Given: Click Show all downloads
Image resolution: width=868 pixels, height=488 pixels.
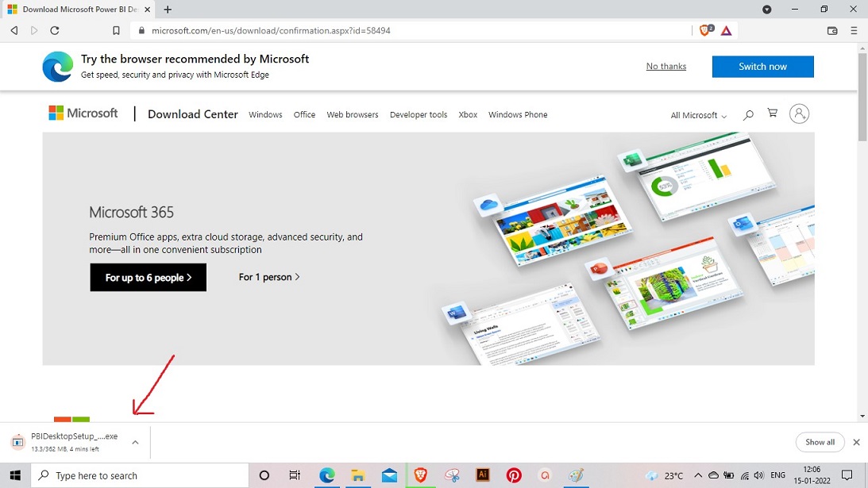Looking at the screenshot, I should tap(820, 442).
